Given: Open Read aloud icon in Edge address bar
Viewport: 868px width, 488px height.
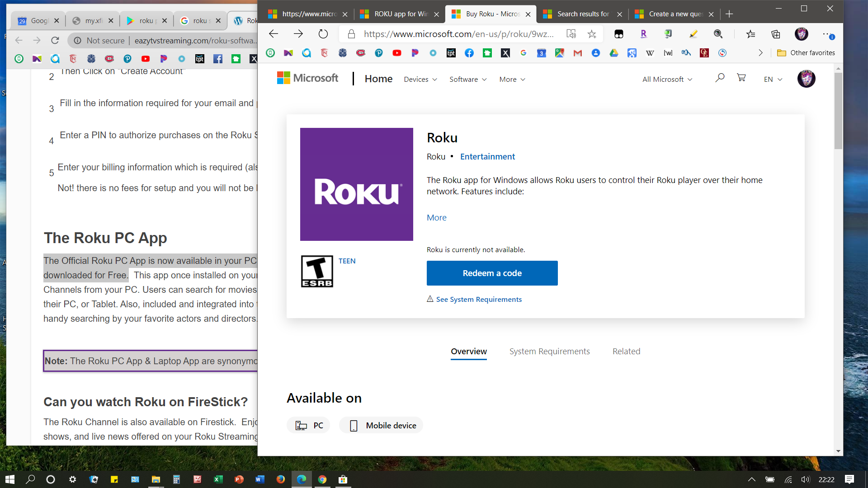Looking at the screenshot, I should 571,34.
